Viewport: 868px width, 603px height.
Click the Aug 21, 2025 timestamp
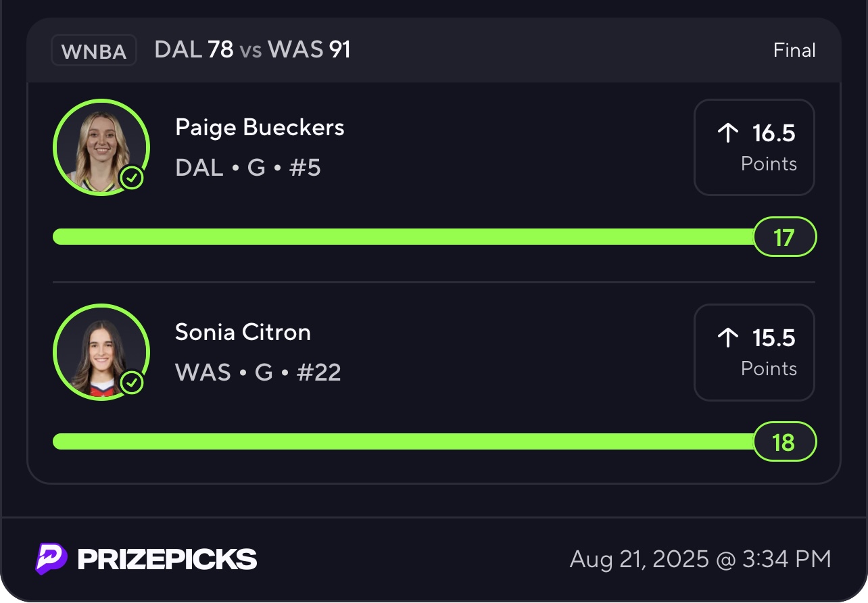700,559
